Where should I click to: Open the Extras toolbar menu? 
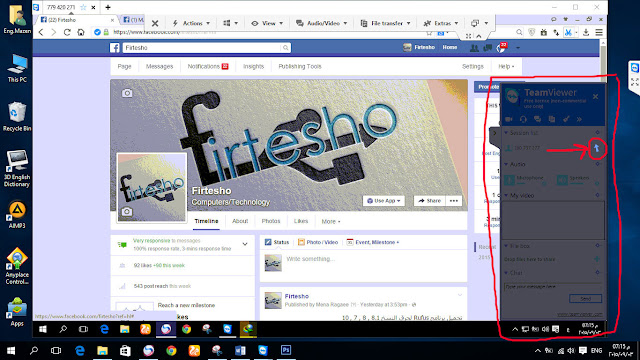pos(441,23)
